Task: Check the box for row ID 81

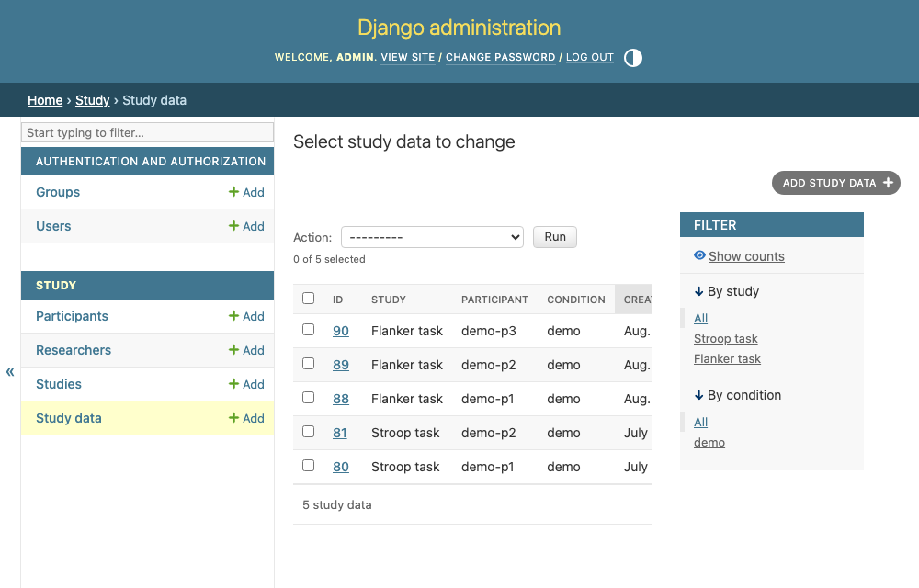Action: coord(308,432)
